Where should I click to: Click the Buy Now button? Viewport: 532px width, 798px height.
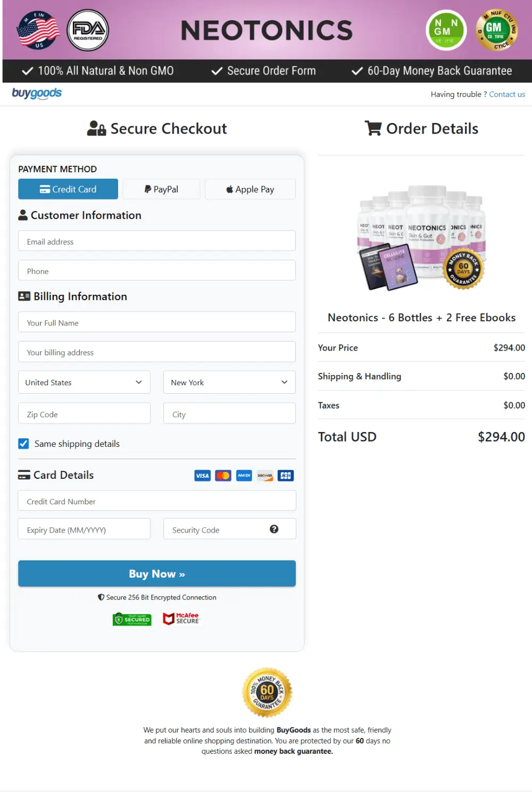pyautogui.click(x=156, y=573)
